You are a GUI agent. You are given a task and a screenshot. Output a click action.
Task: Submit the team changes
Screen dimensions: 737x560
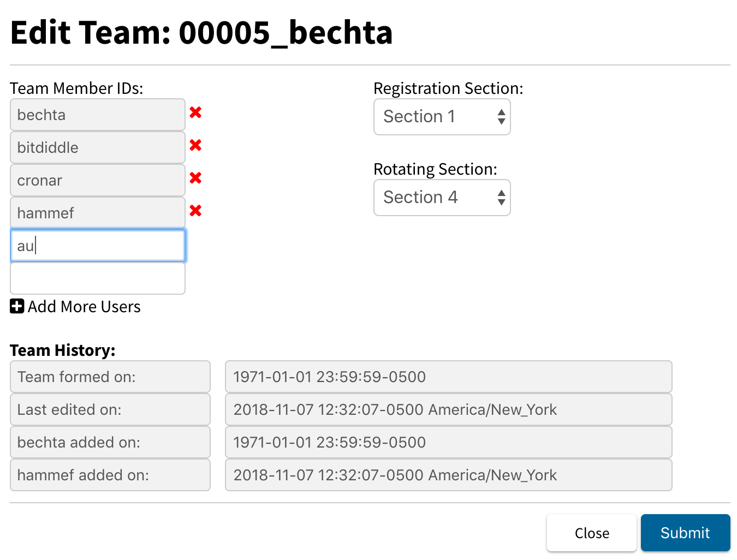[x=685, y=533]
